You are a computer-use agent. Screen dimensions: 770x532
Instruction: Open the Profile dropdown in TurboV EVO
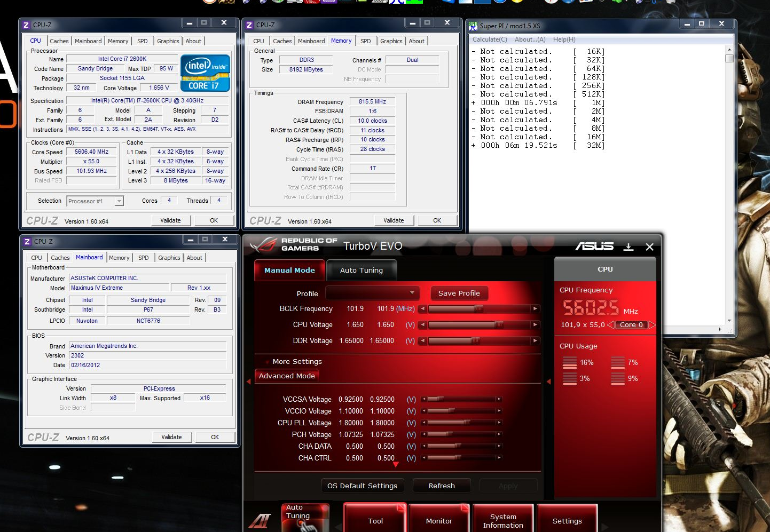click(x=372, y=293)
